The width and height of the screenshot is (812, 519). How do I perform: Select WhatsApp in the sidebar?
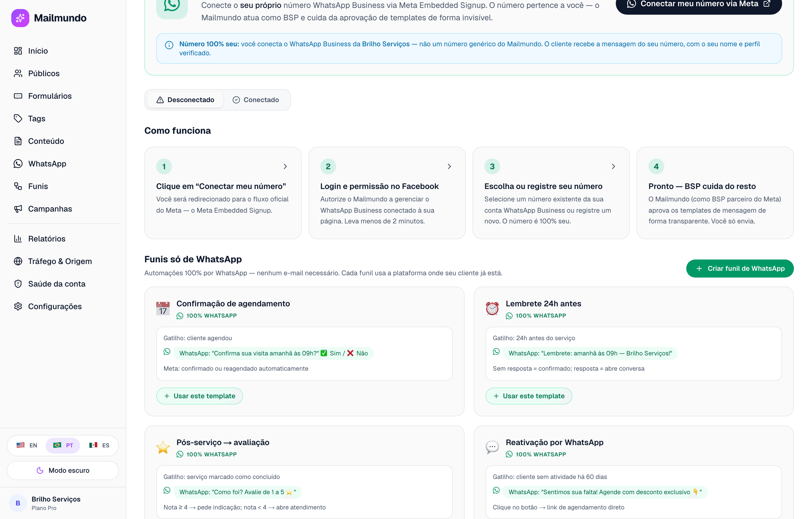click(x=63, y=164)
